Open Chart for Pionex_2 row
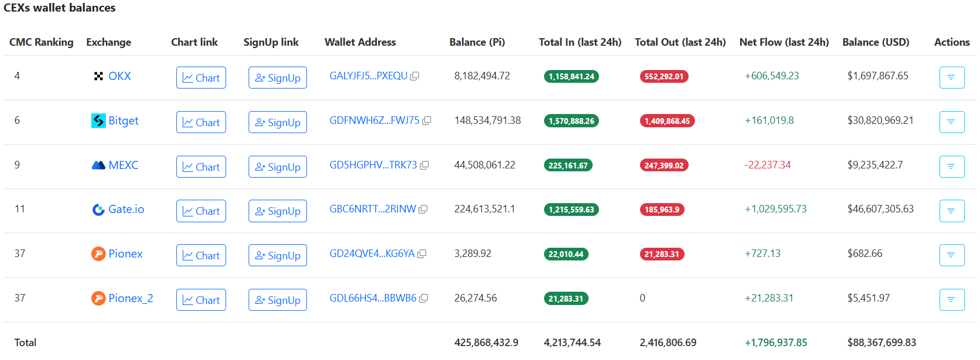Viewport: 980px width, 360px height. [x=201, y=300]
